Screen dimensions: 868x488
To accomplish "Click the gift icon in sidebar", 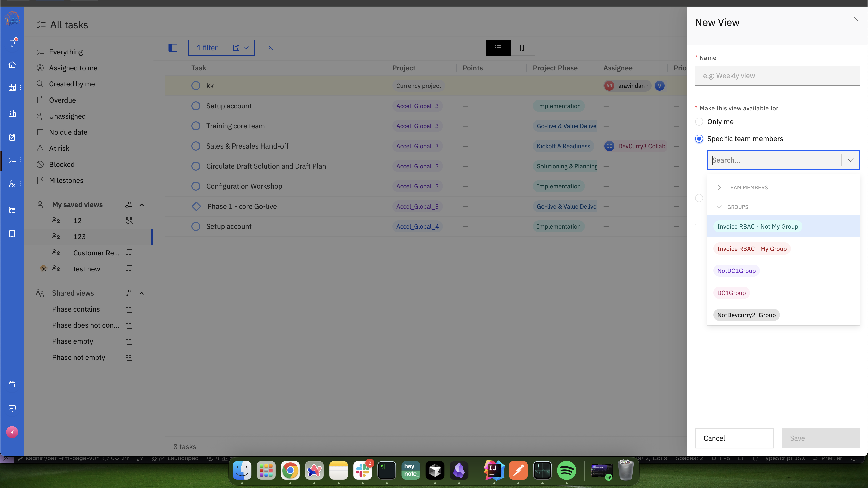I will tap(12, 384).
